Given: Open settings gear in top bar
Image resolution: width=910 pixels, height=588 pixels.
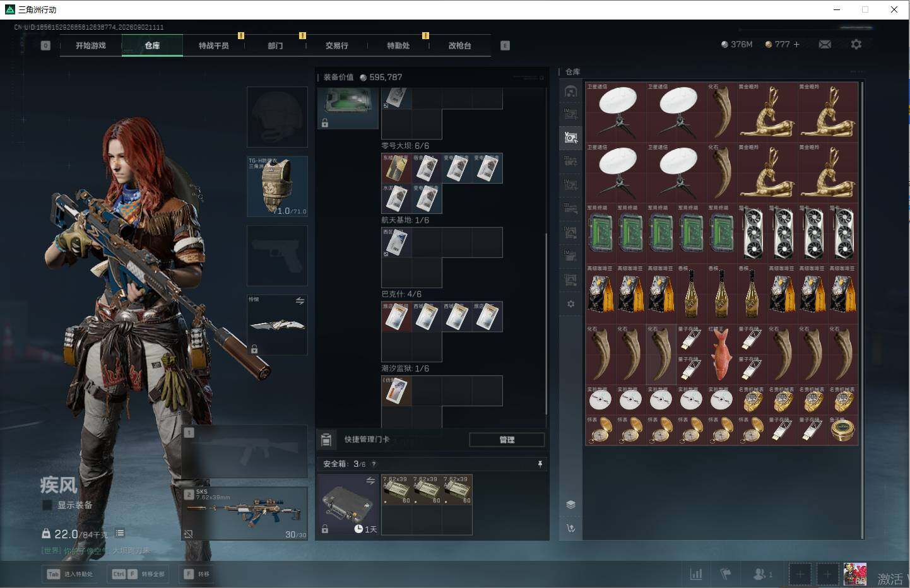Looking at the screenshot, I should [x=856, y=44].
